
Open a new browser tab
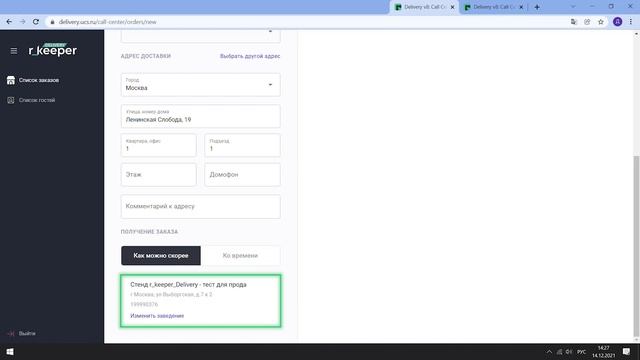pyautogui.click(x=537, y=7)
